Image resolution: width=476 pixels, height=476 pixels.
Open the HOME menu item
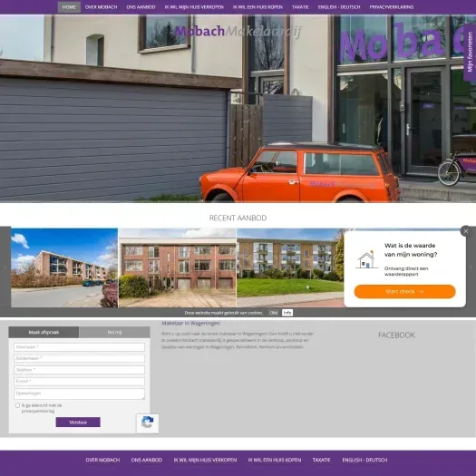tap(69, 7)
